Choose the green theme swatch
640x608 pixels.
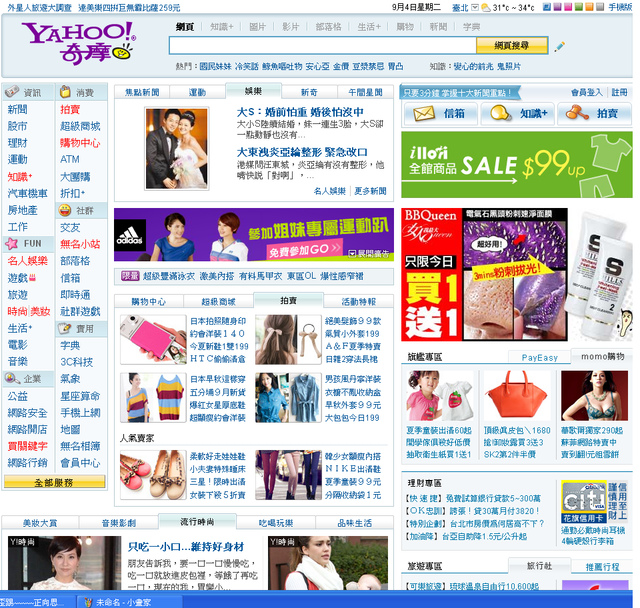[578, 7]
